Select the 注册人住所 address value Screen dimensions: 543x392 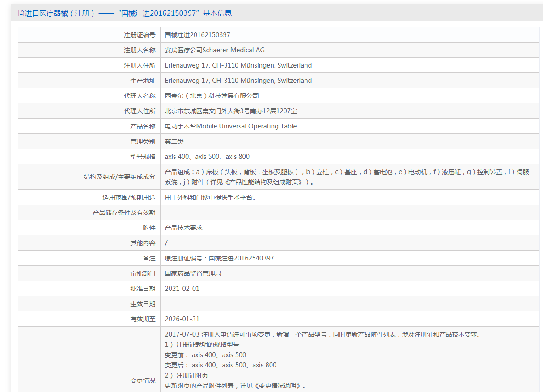point(238,65)
